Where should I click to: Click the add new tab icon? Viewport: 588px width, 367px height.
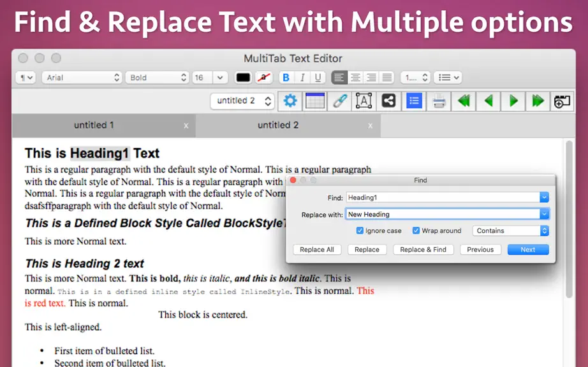pyautogui.click(x=562, y=101)
